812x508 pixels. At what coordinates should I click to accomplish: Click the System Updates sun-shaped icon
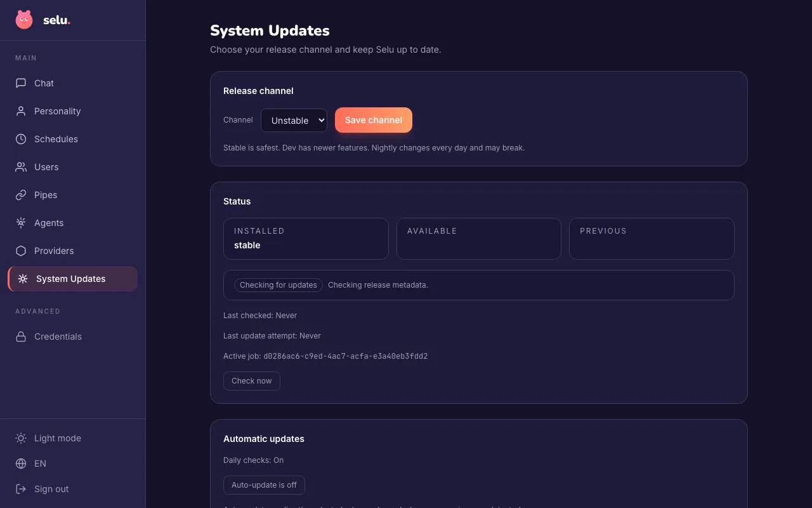[x=23, y=279]
